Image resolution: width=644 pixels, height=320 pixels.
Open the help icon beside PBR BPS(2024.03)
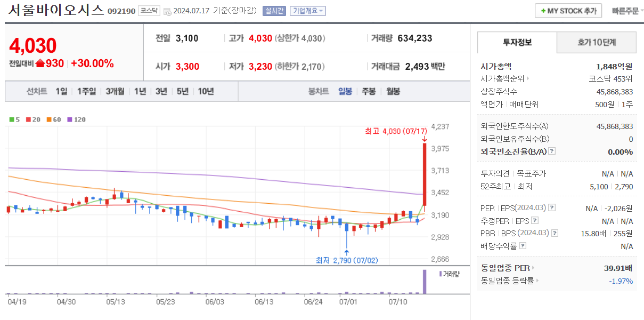tap(555, 233)
